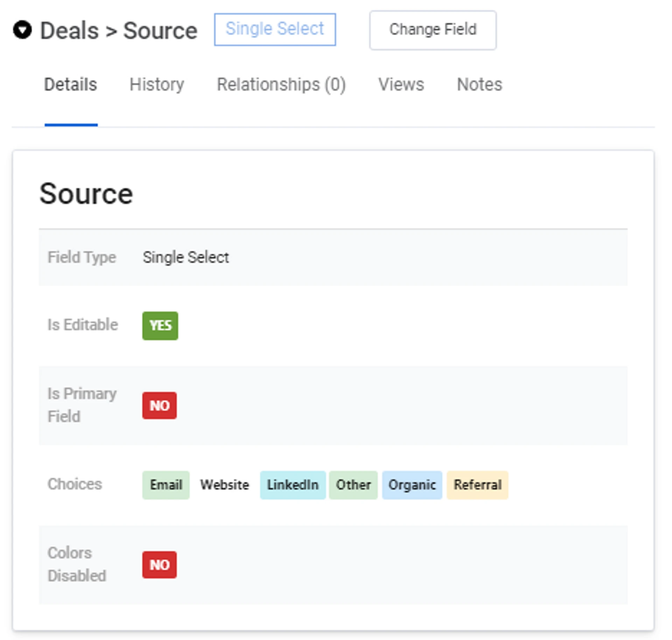Click the green YES badge for Is Editable
Image resolution: width=672 pixels, height=640 pixels.
[160, 325]
